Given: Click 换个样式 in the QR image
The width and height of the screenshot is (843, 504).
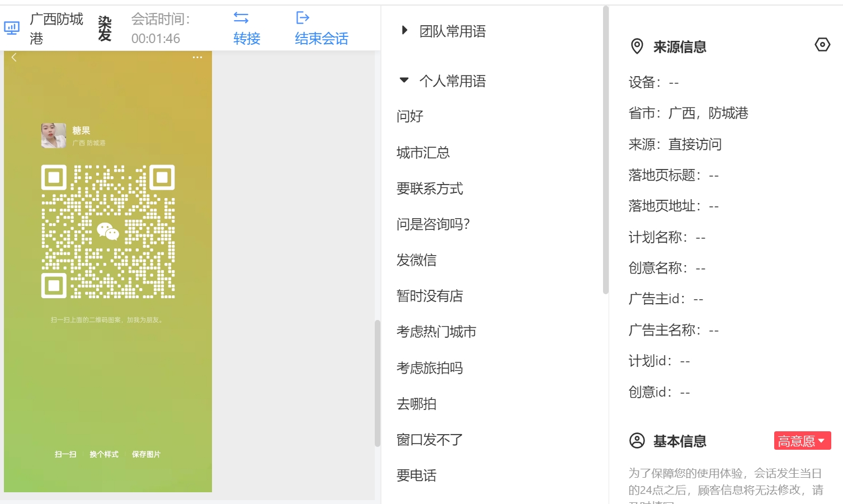Looking at the screenshot, I should point(104,454).
